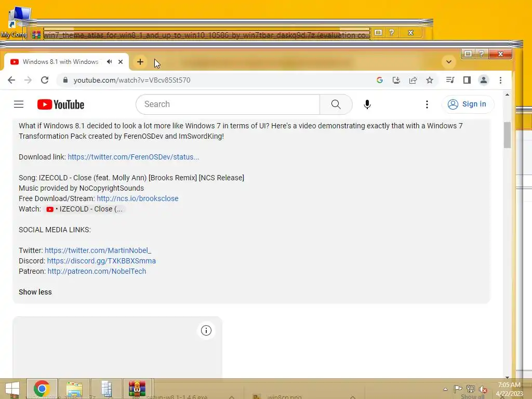Sign in to YouTube
This screenshot has height=399, width=532.
468,104
